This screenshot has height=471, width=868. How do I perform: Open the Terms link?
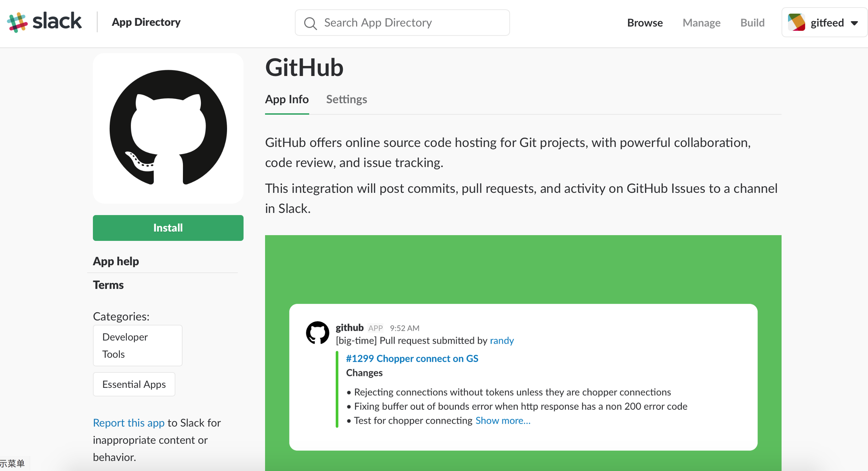click(108, 285)
